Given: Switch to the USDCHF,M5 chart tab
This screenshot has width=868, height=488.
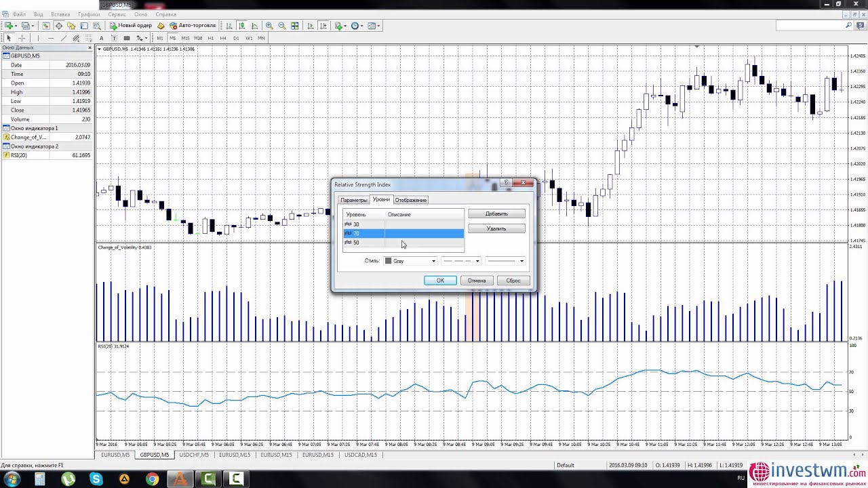Looking at the screenshot, I should [x=194, y=455].
